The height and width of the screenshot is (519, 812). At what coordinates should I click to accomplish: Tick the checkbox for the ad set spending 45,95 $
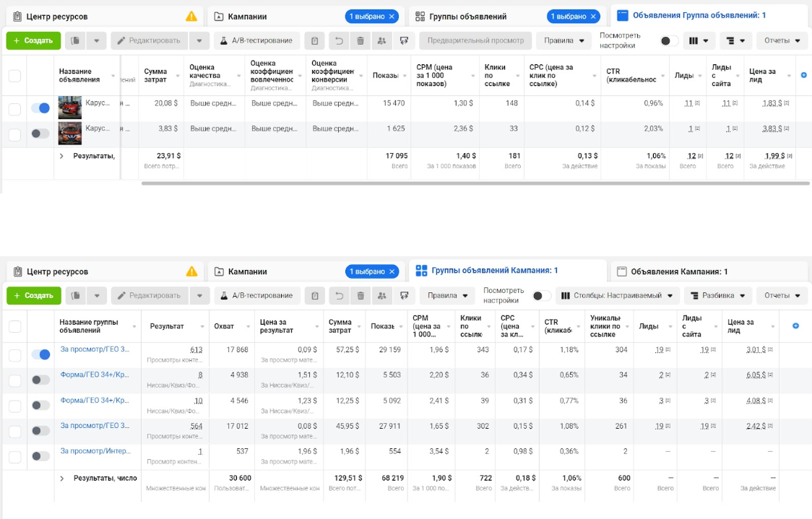tap(15, 431)
